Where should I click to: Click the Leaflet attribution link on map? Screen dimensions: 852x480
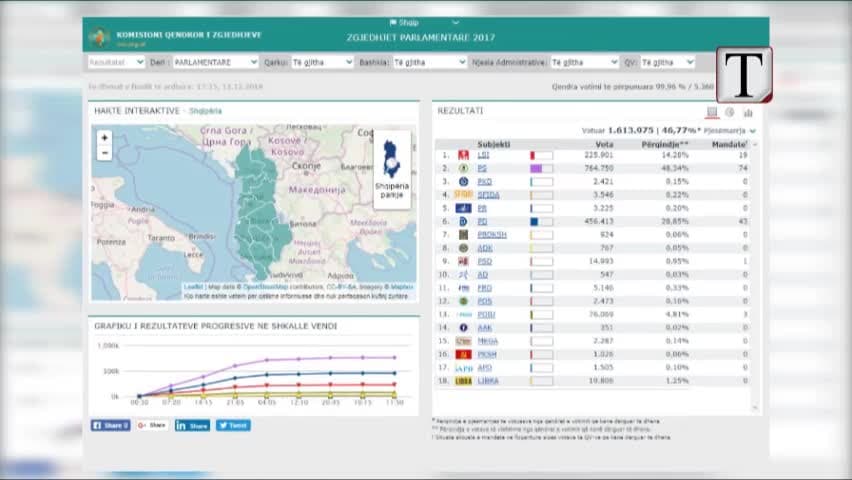tap(193, 287)
